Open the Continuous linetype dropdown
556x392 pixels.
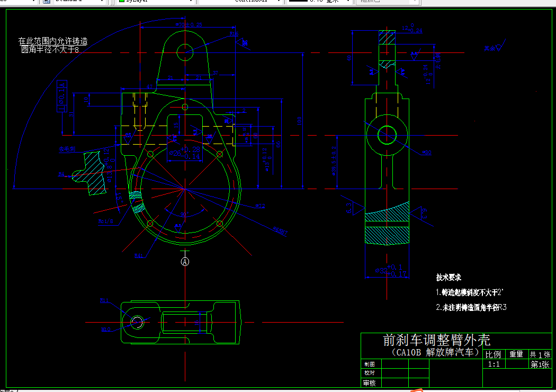(240, 2)
